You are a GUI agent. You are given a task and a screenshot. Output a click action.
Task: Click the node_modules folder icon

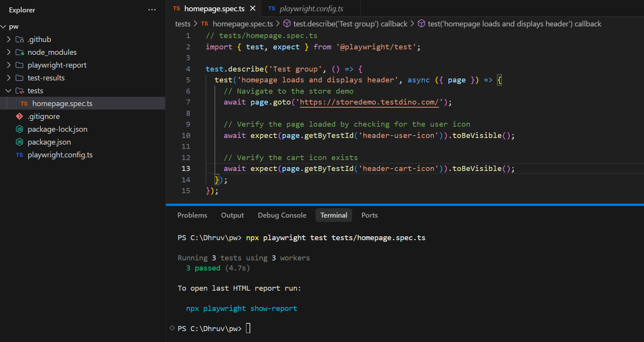point(19,52)
